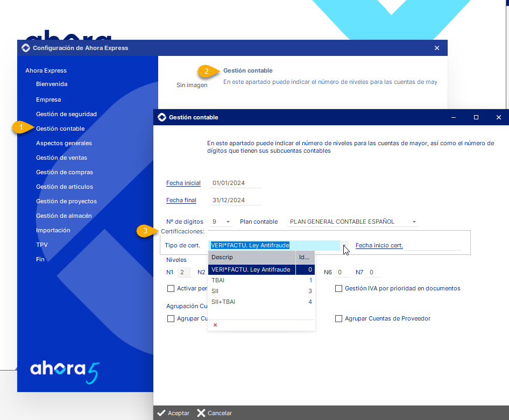The width and height of the screenshot is (509, 420).
Task: Toggle the Activar per... checkbox
Action: pyautogui.click(x=171, y=288)
